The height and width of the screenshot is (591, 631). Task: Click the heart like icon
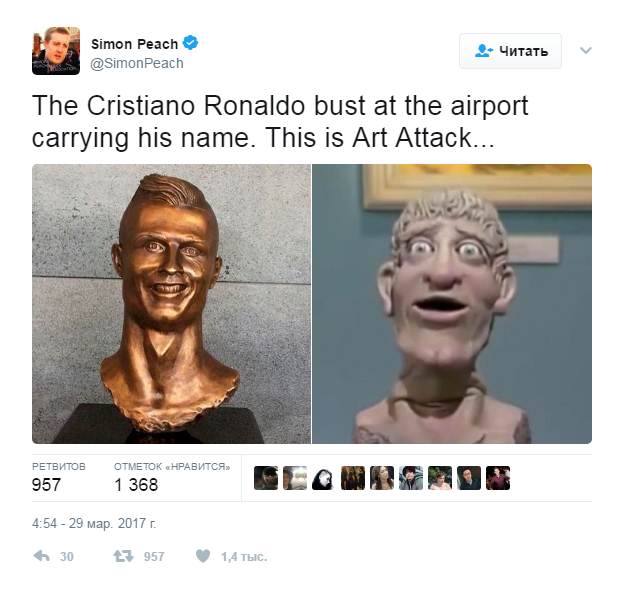click(x=203, y=556)
